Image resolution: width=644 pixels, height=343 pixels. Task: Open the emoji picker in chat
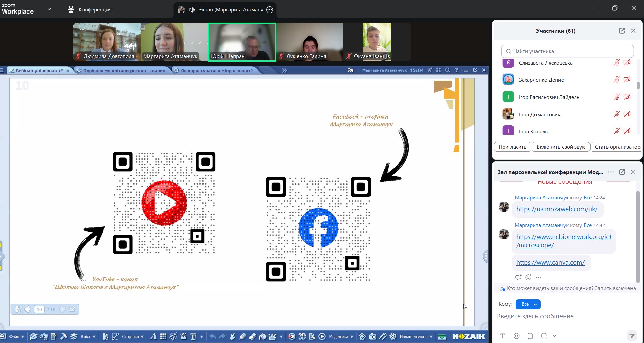click(516, 336)
